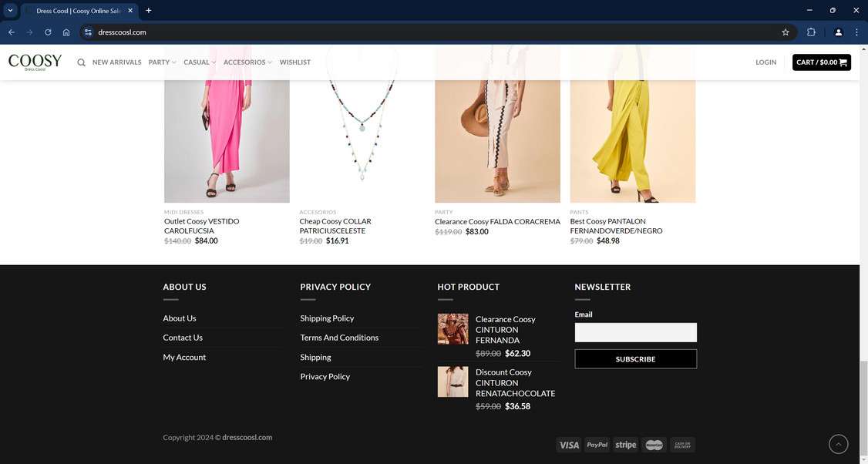Open the site search magnifier icon
The width and height of the screenshot is (868, 464).
[82, 62]
